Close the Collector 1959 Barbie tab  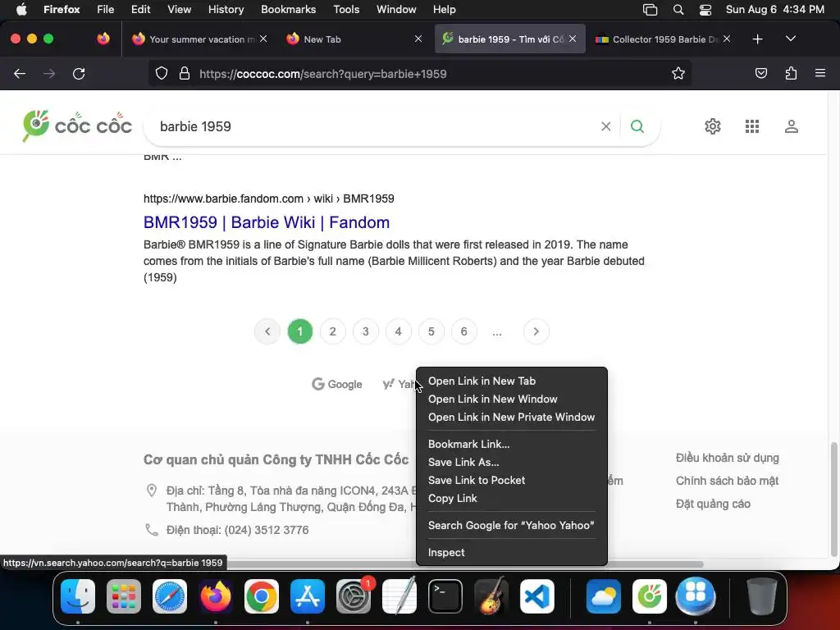click(727, 39)
